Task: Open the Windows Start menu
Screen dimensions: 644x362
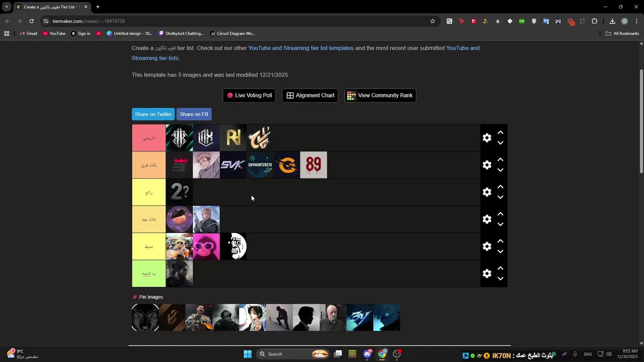Action: coord(248,354)
